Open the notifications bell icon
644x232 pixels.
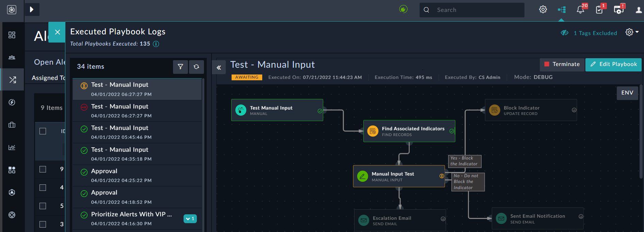pyautogui.click(x=581, y=10)
